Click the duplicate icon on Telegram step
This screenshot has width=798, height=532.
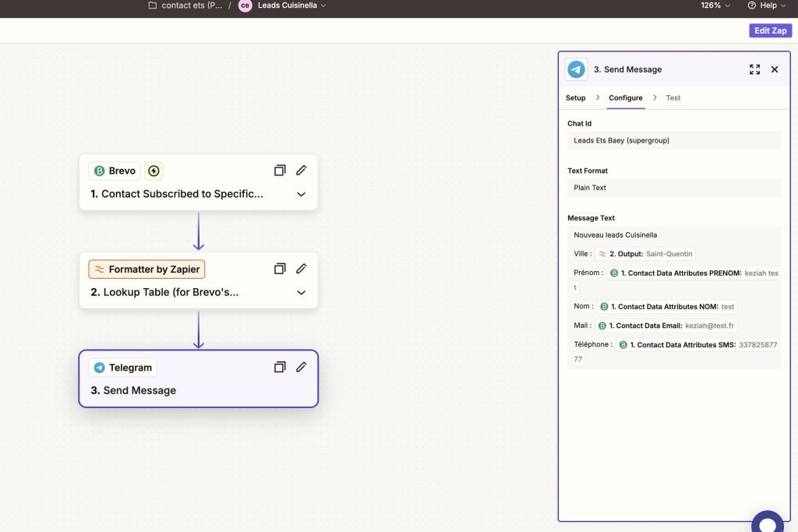280,367
